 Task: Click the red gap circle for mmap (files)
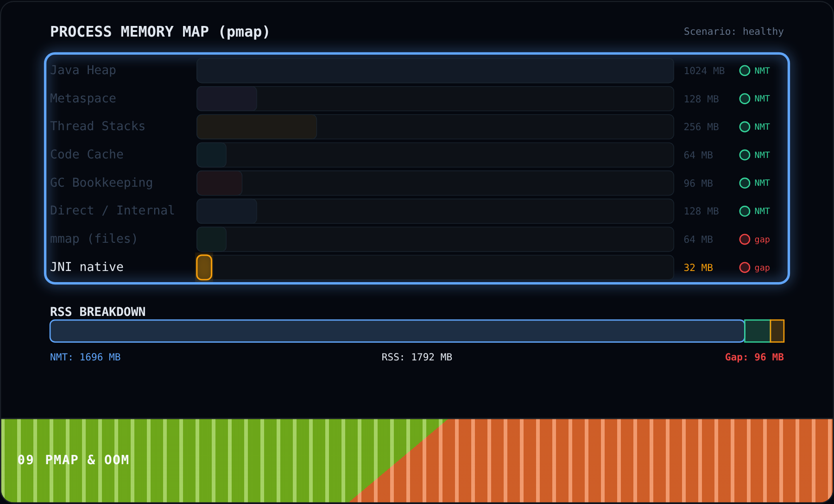click(745, 239)
